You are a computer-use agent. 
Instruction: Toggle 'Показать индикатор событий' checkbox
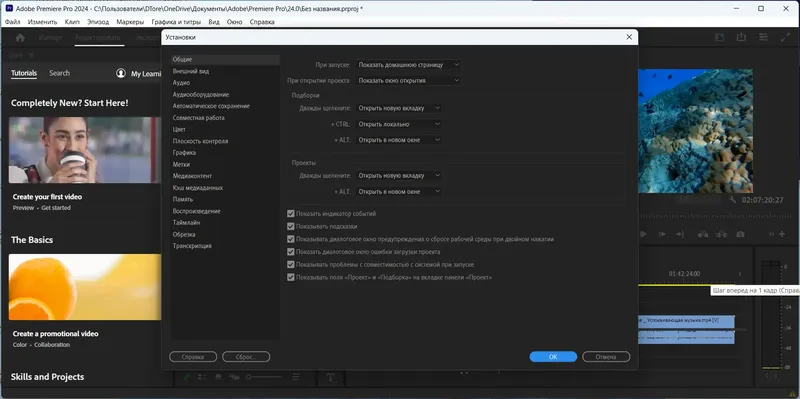coord(291,214)
